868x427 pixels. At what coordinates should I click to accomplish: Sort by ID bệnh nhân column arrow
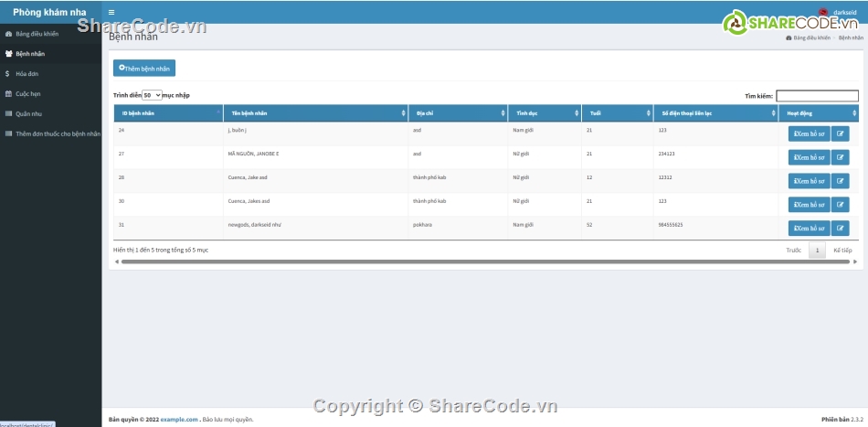(x=218, y=113)
